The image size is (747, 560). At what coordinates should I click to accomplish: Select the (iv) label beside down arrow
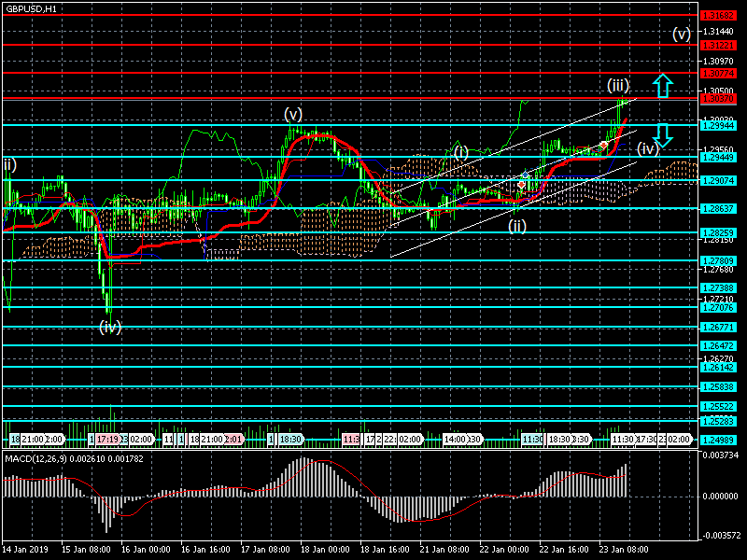[647, 148]
